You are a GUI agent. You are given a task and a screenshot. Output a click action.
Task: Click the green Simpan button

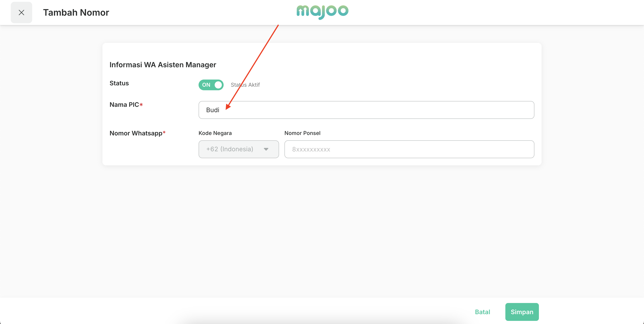522,312
